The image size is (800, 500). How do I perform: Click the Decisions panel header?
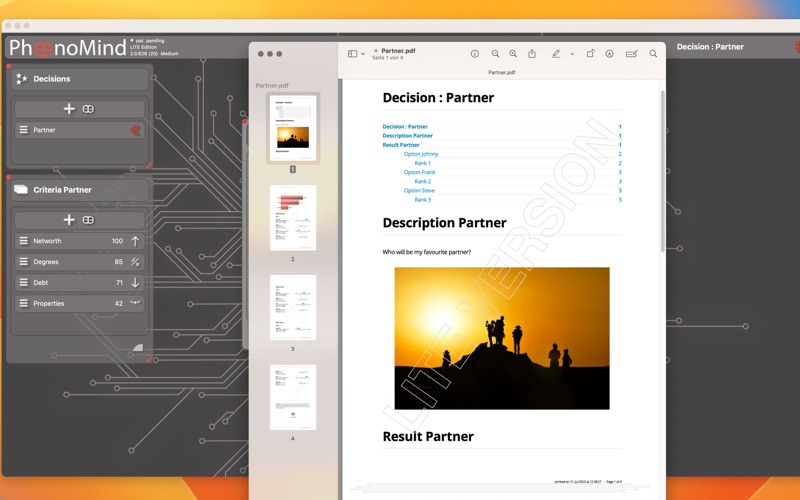pyautogui.click(x=80, y=79)
